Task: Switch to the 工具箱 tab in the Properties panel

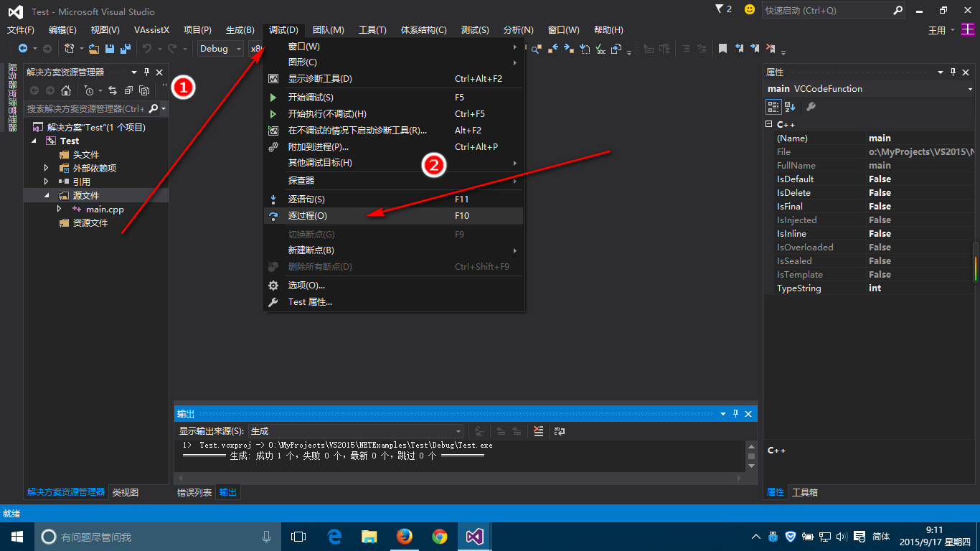Action: point(805,492)
